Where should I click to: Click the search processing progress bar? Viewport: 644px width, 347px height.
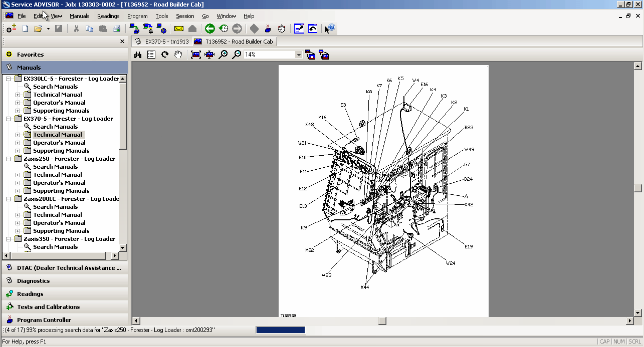[280, 329]
